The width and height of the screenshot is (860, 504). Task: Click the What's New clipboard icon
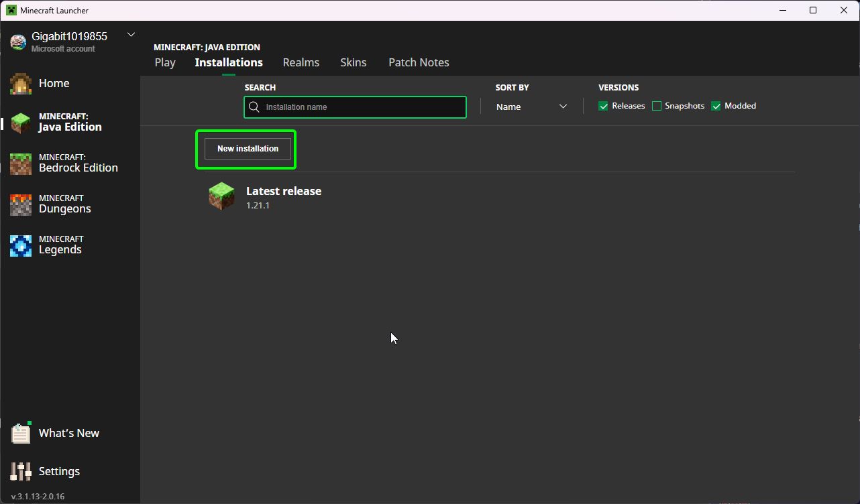tap(21, 433)
